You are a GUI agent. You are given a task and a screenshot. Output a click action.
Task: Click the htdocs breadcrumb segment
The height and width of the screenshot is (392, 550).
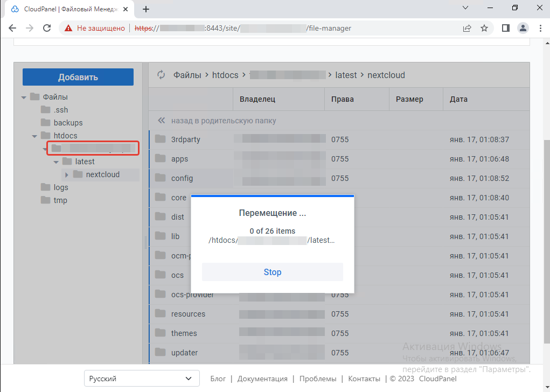[x=226, y=75]
